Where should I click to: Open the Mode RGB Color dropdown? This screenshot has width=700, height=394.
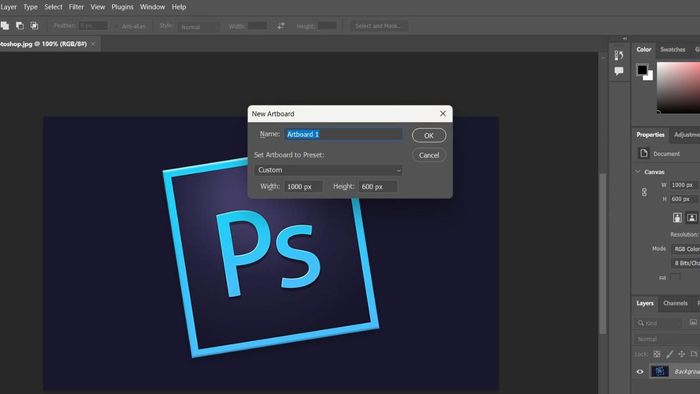686,249
